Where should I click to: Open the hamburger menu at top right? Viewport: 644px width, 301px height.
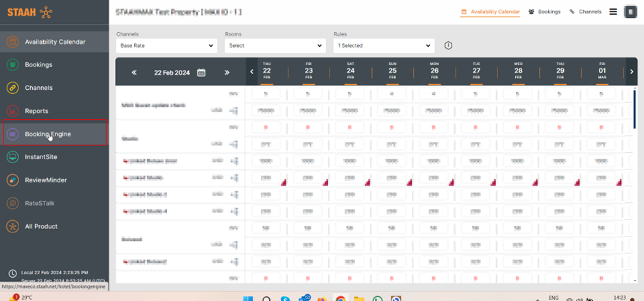(x=612, y=12)
